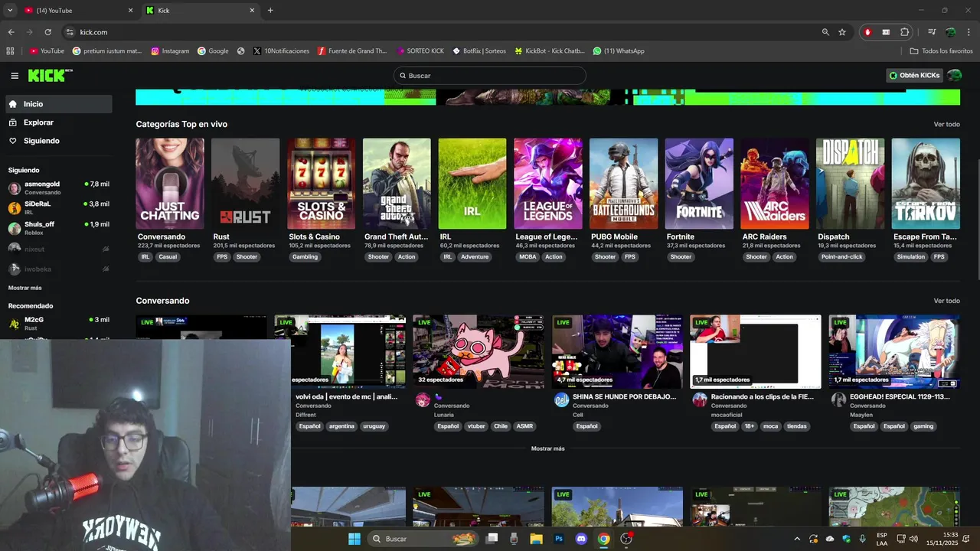The image size is (980, 551).
Task: Open the League of Legends category card
Action: pyautogui.click(x=548, y=184)
